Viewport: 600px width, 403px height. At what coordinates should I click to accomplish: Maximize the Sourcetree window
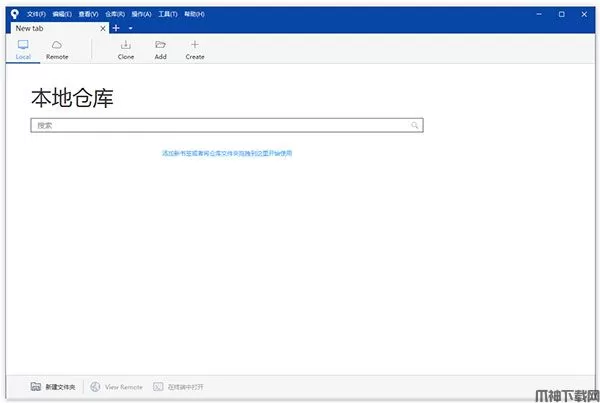[x=561, y=14]
